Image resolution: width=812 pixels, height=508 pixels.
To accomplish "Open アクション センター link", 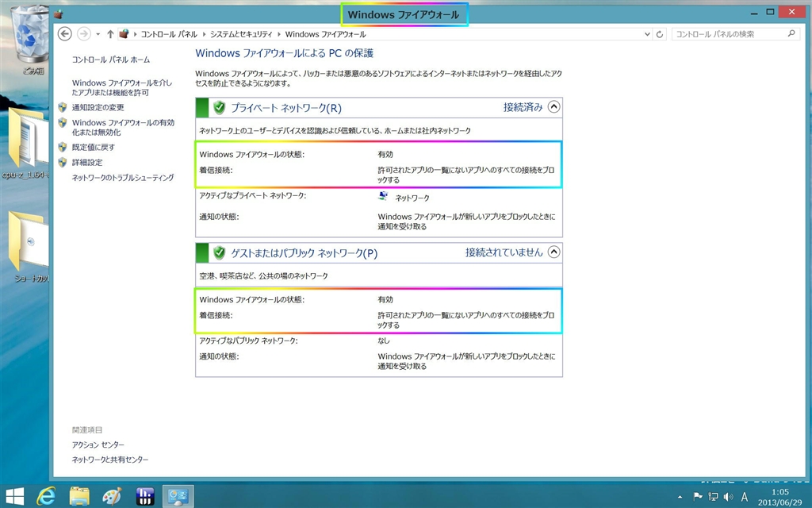I will [98, 444].
